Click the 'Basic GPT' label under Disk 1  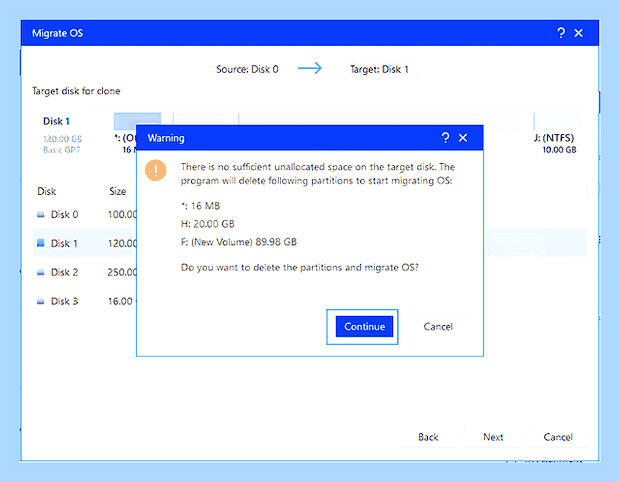tap(62, 149)
